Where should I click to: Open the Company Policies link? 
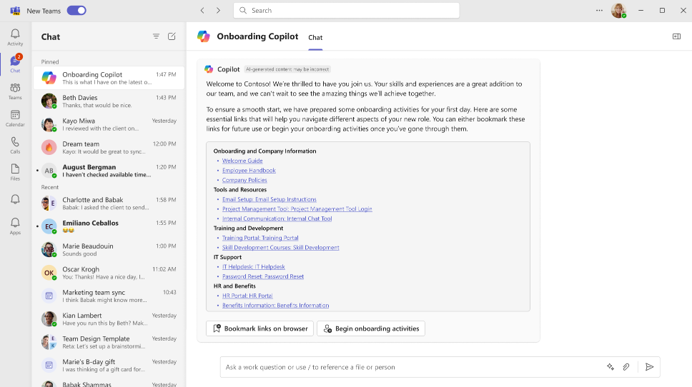pyautogui.click(x=244, y=180)
